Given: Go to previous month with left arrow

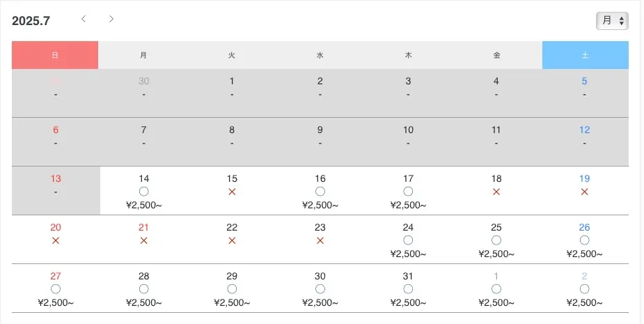Looking at the screenshot, I should (x=84, y=19).
